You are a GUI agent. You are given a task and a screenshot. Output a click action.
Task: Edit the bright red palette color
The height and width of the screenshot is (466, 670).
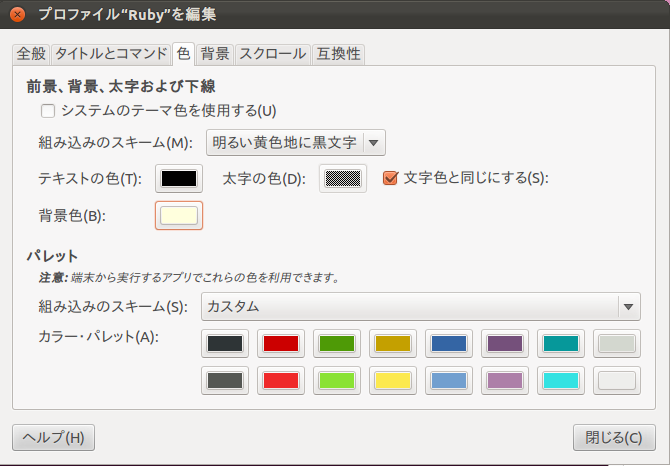tap(281, 381)
